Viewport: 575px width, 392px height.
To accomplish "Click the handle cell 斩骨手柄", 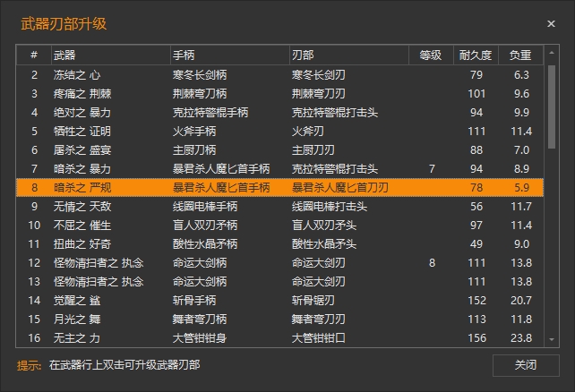I will (194, 301).
